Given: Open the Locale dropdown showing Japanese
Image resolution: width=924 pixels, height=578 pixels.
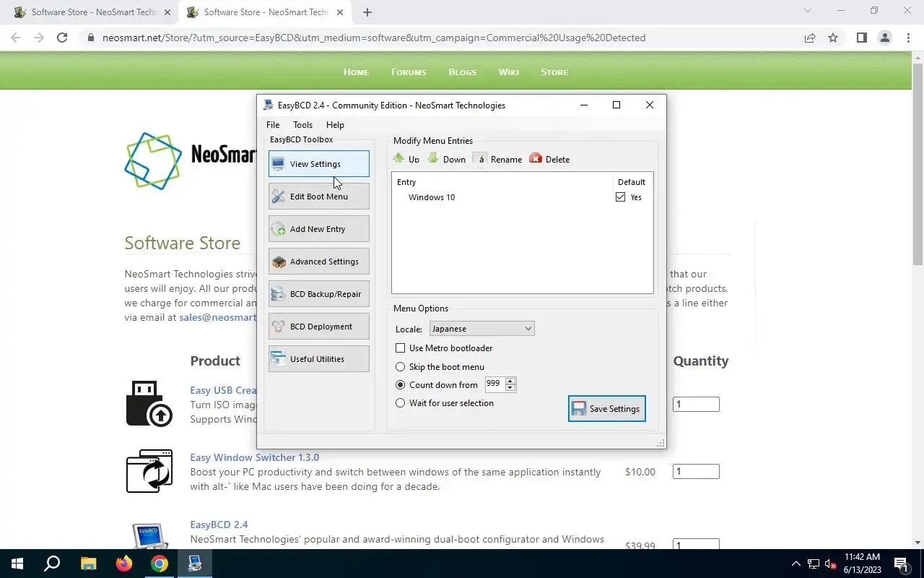Looking at the screenshot, I should (x=481, y=329).
